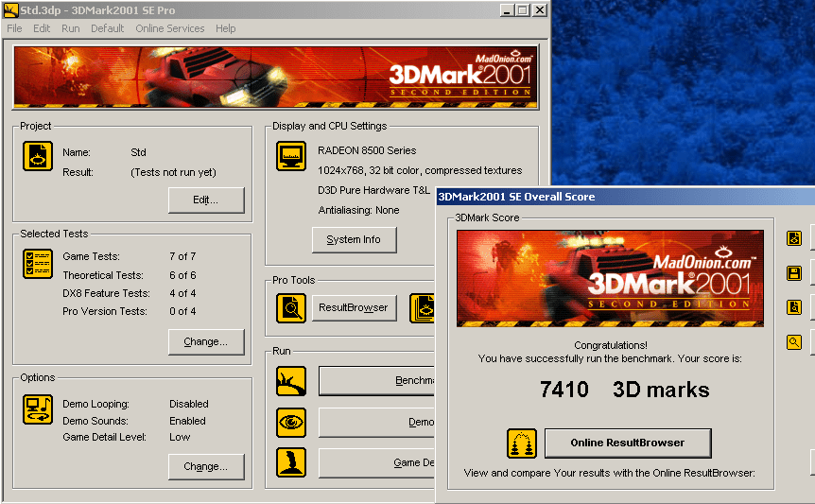Click the '1024x768, 32 bit color' settings line
Viewport: 815px width, 504px height.
[x=420, y=170]
